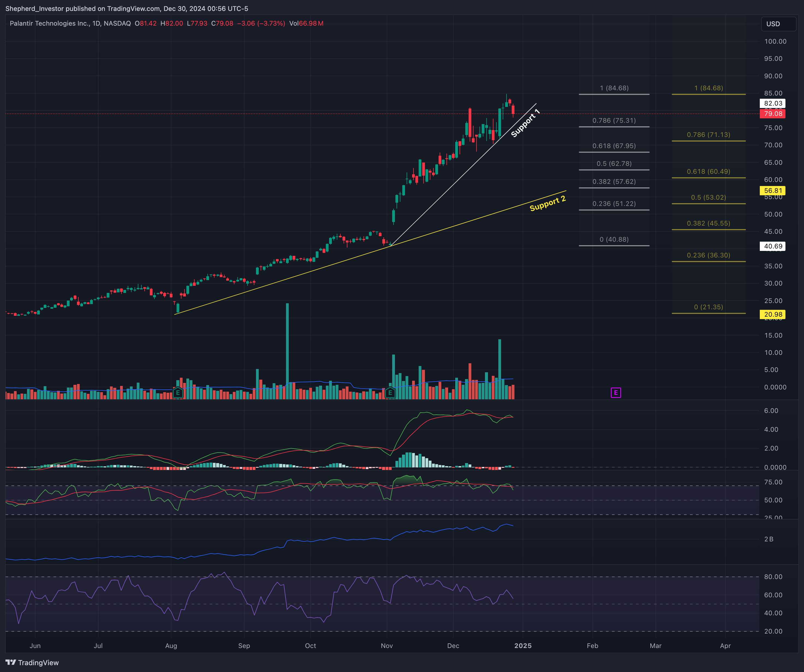Viewport: 804px width, 672px height.
Task: Click the Fibonacci level '0.236 (51.22)'
Action: click(614, 203)
